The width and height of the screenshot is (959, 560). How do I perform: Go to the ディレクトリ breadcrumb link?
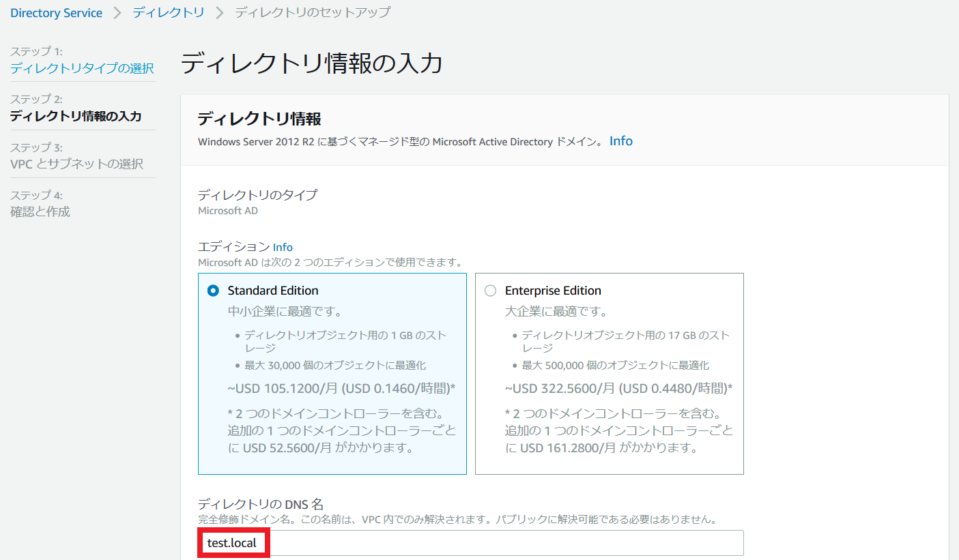[168, 13]
